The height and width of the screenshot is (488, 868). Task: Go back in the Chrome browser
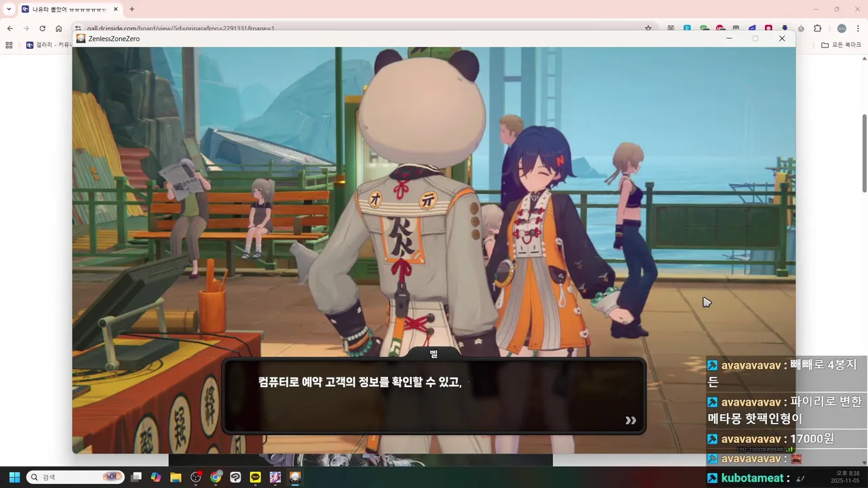click(10, 28)
